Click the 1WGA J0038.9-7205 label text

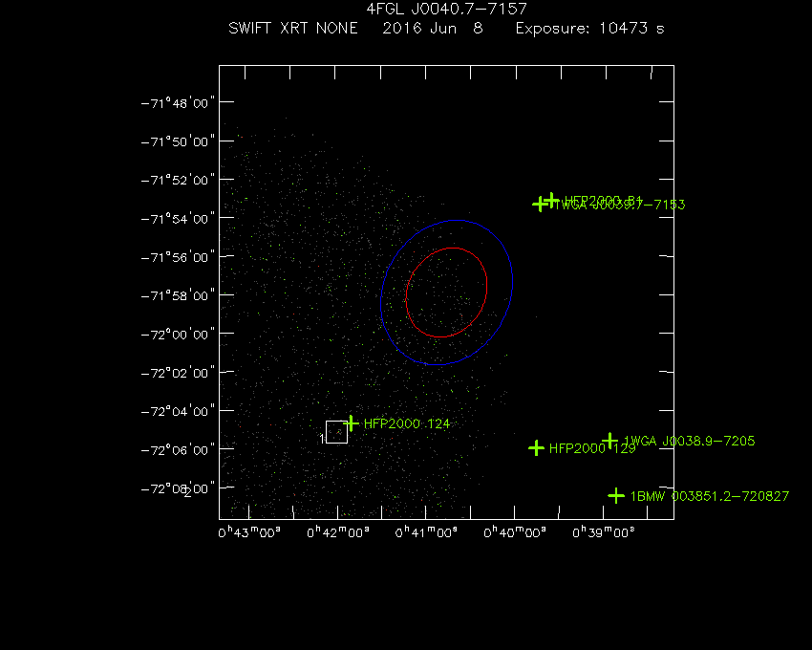point(690,441)
